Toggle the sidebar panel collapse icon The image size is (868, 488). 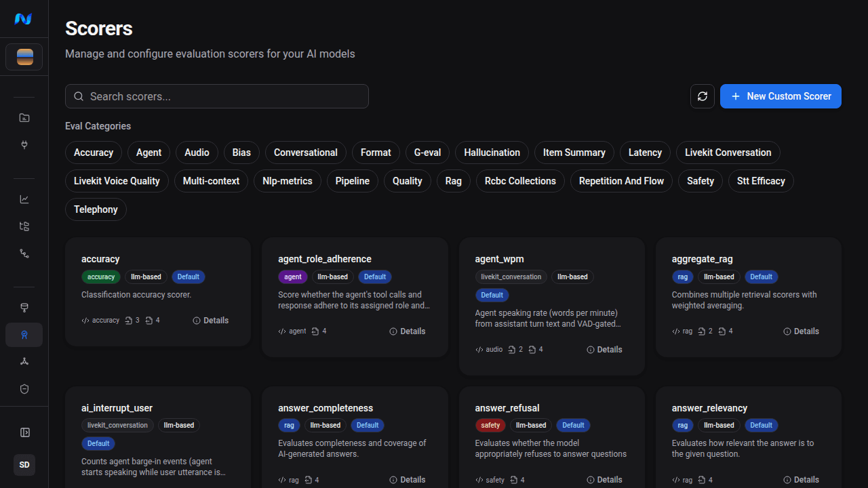tap(24, 432)
